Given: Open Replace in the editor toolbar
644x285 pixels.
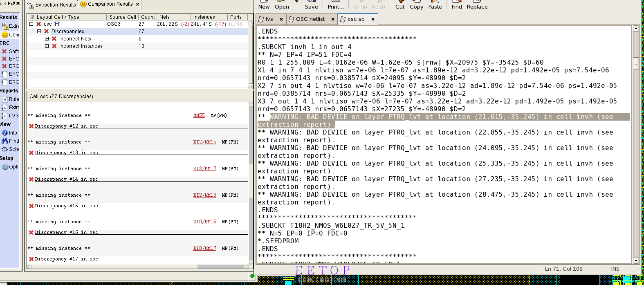Looking at the screenshot, I should tap(477, 5).
